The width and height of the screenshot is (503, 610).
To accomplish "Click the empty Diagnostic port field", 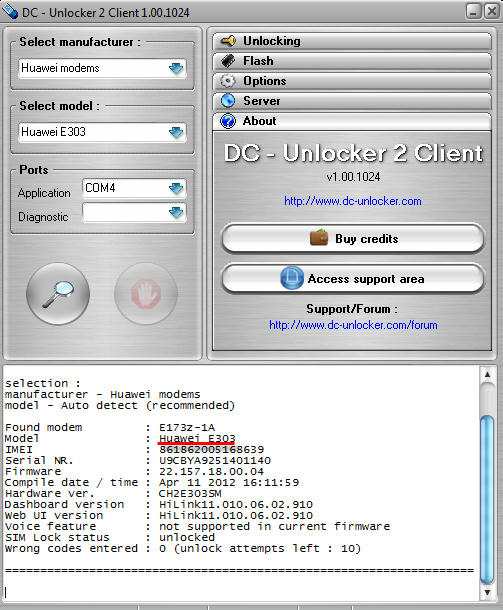I will (x=134, y=212).
